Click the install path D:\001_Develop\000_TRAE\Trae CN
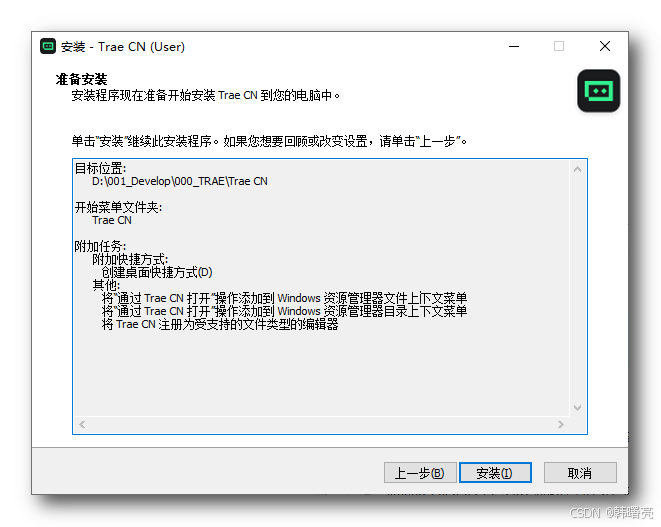 (x=180, y=181)
